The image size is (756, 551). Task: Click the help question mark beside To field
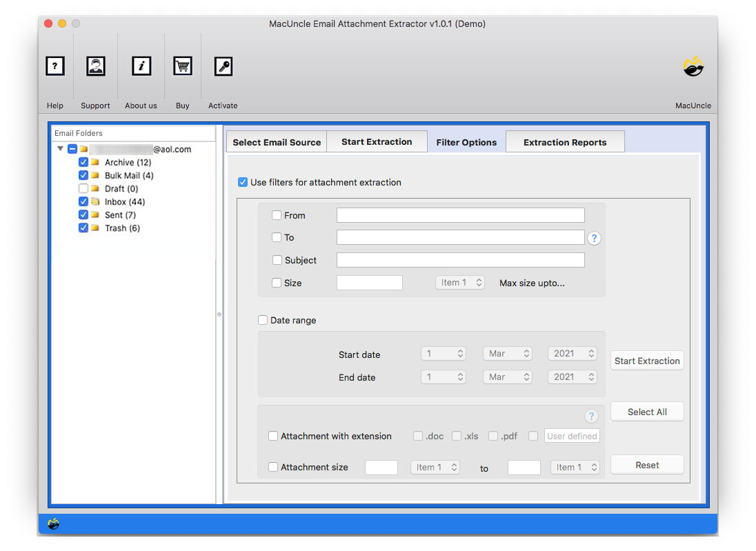pos(594,238)
